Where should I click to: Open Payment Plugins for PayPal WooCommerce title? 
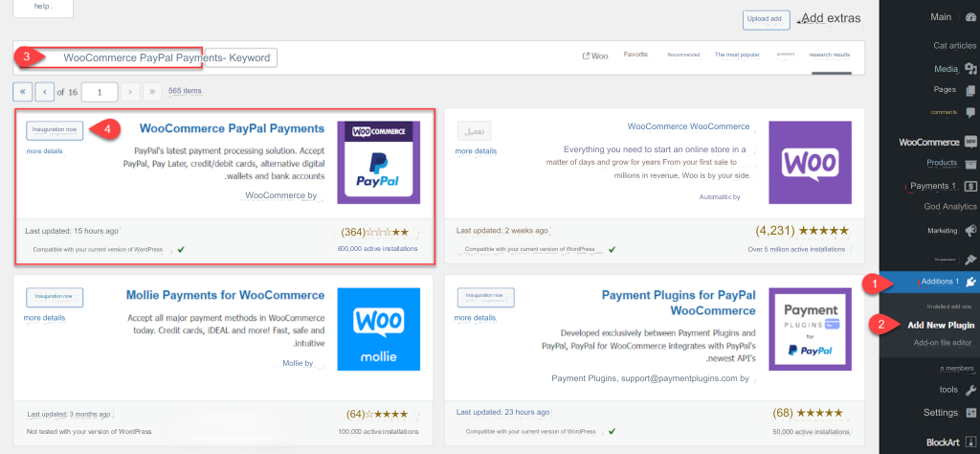point(679,303)
